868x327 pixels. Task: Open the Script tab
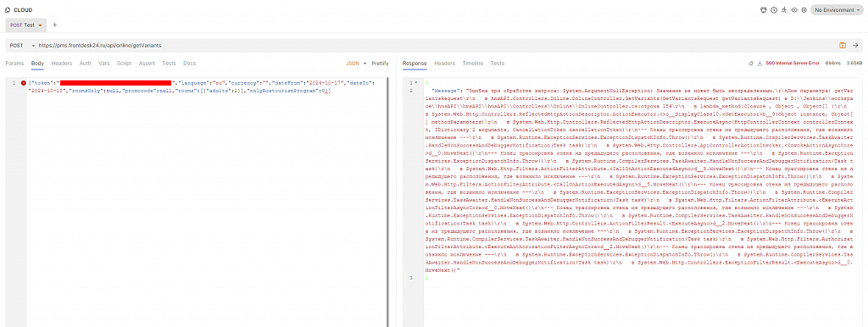coord(125,63)
